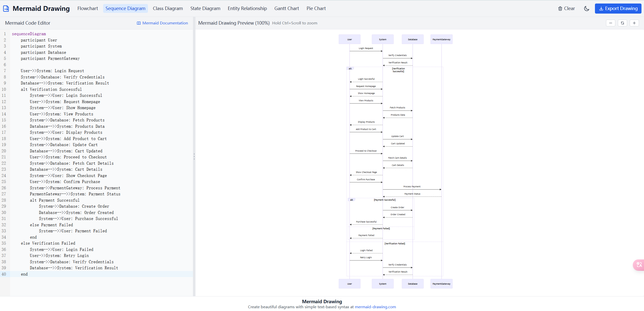Screen dimensions: 644x311
Task: Click the Mermaid Drawing logo icon
Action: pos(6,9)
